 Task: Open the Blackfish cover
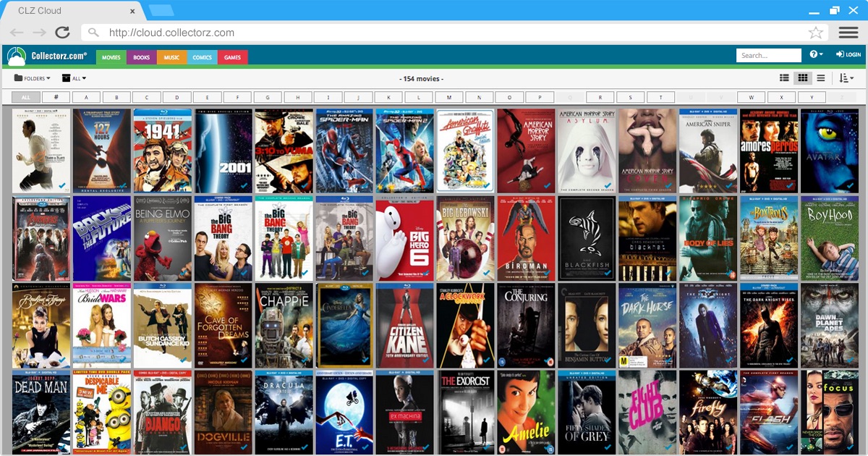587,238
